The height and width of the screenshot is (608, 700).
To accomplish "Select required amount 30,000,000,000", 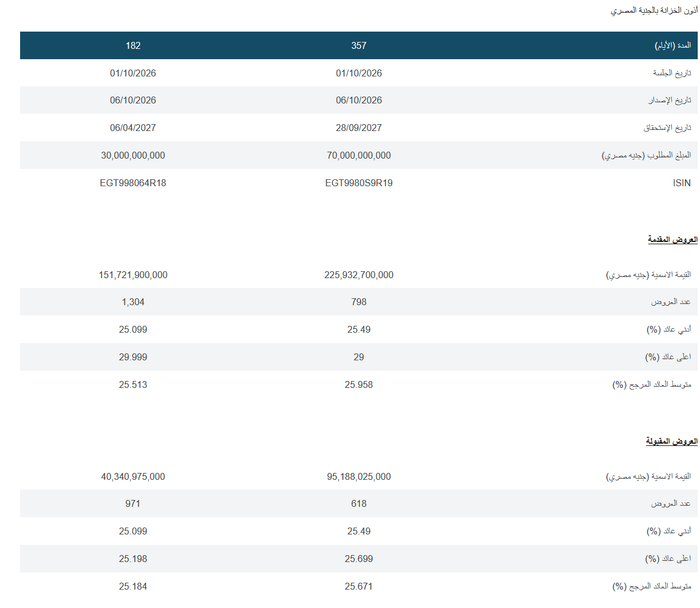I will tap(133, 155).
